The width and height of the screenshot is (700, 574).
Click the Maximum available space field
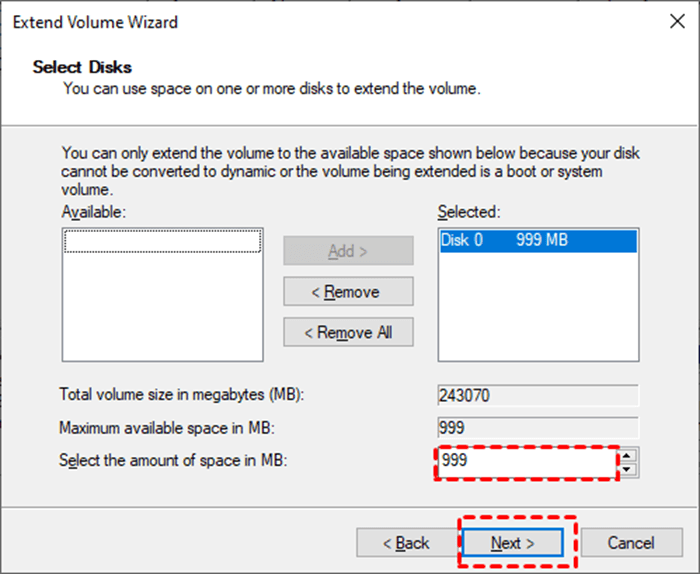point(537,428)
